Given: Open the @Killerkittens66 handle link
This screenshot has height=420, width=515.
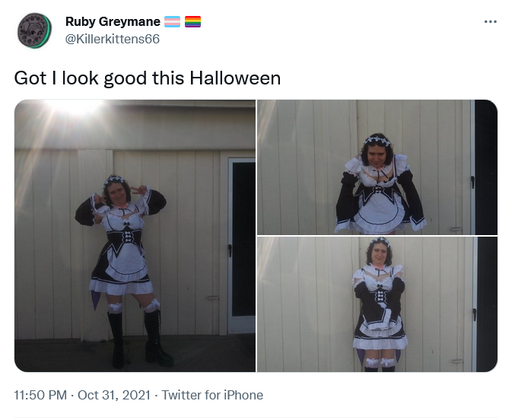Looking at the screenshot, I should 113,39.
